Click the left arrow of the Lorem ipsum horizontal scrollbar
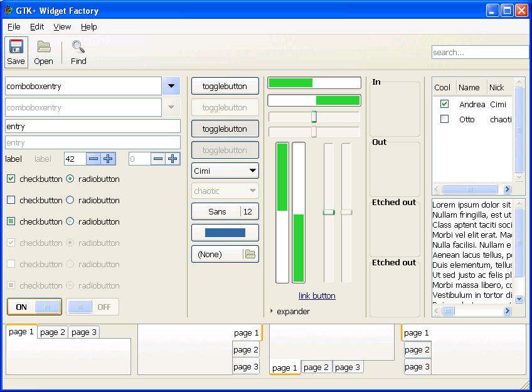 [437, 310]
